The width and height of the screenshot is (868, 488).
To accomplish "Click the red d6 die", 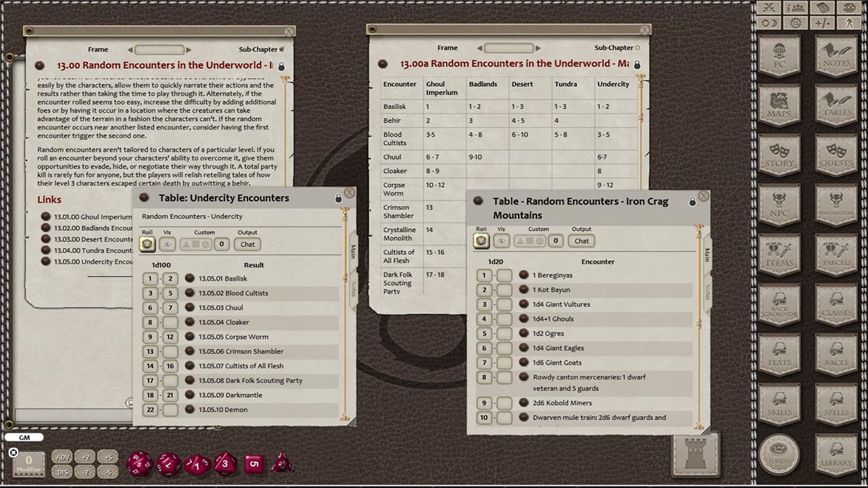I will [x=253, y=464].
